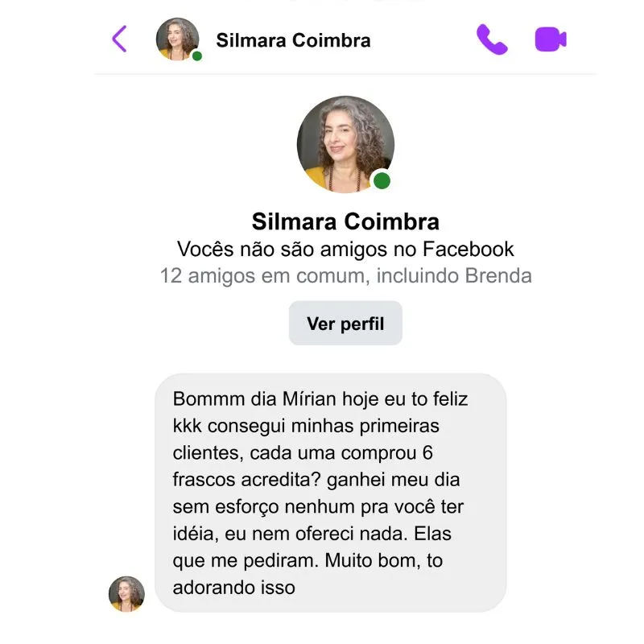Start a video call with the camera icon
This screenshot has height=644, width=644.
pyautogui.click(x=551, y=39)
